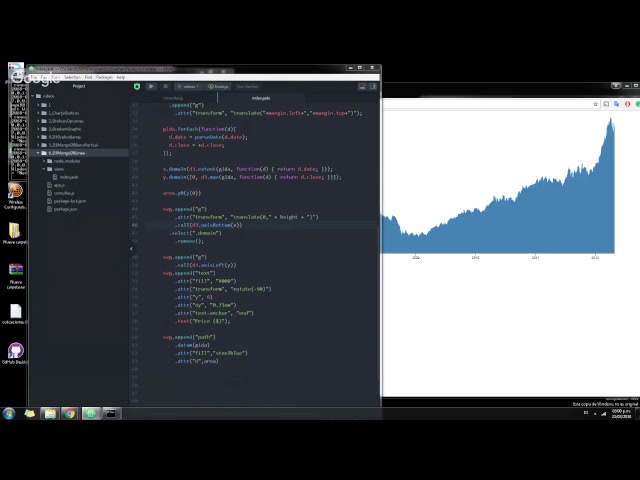Click the .select(".domain") code line

[x=195, y=233]
